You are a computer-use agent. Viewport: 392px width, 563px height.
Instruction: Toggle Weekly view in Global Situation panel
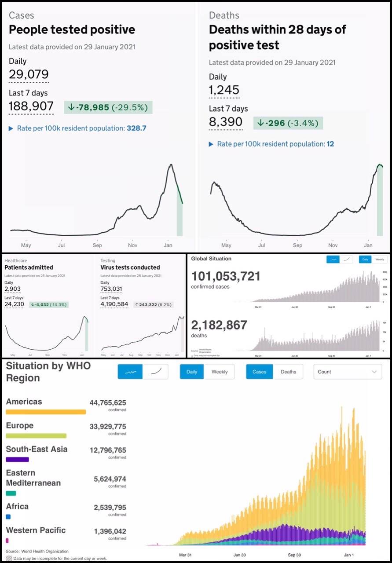point(379,260)
